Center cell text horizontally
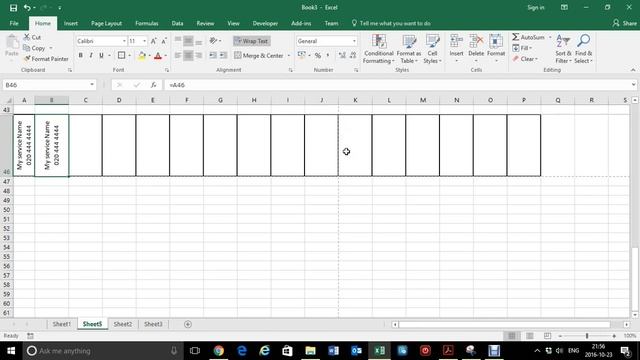Image resolution: width=640 pixels, height=360 pixels. tap(188, 56)
